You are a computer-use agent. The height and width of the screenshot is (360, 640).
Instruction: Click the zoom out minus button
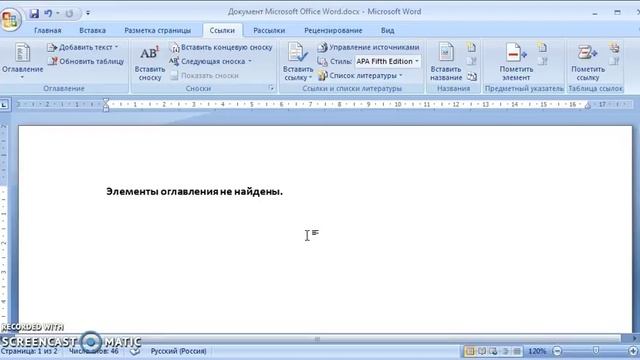click(557, 351)
